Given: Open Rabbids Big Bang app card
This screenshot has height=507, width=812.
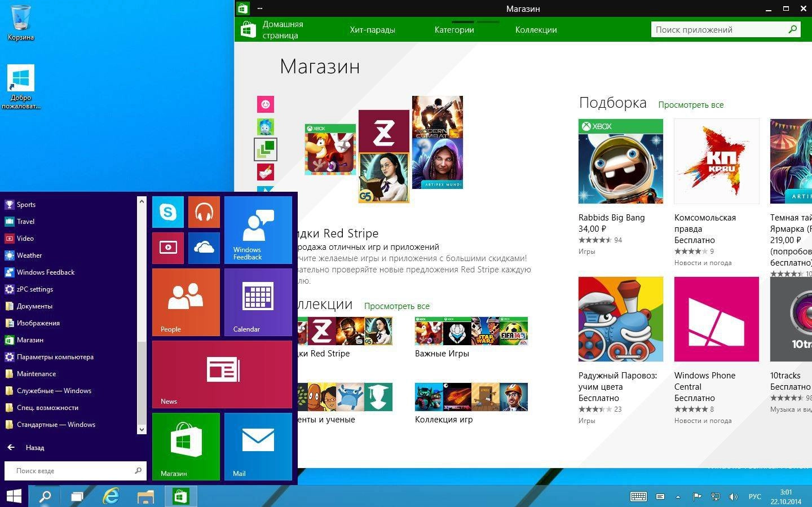Looking at the screenshot, I should [x=620, y=187].
